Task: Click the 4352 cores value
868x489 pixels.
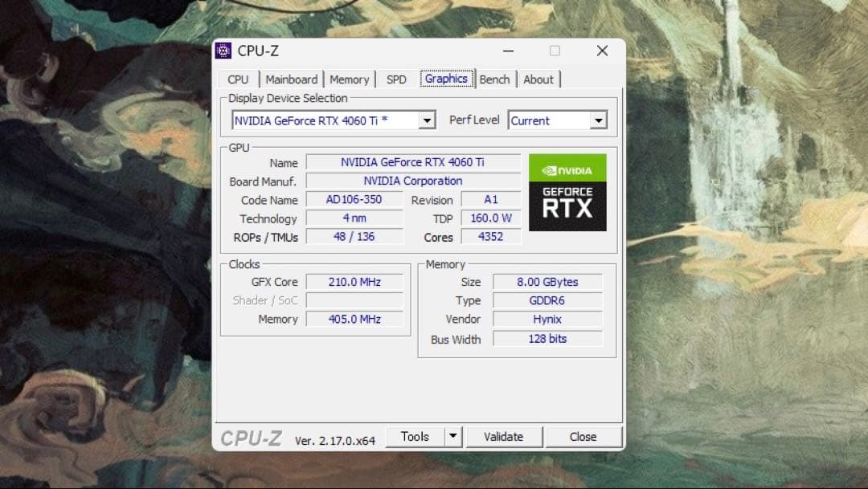Action: 491,237
